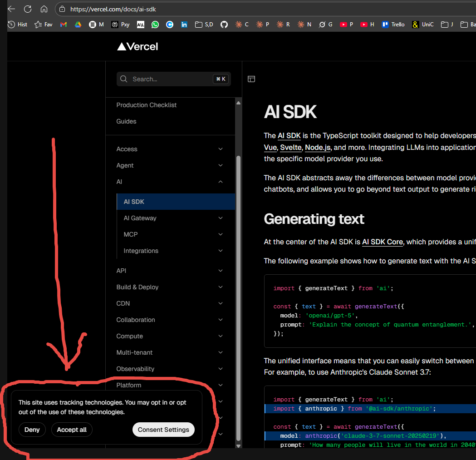Focus the Search docs field
The image size is (476, 460).
pos(174,79)
